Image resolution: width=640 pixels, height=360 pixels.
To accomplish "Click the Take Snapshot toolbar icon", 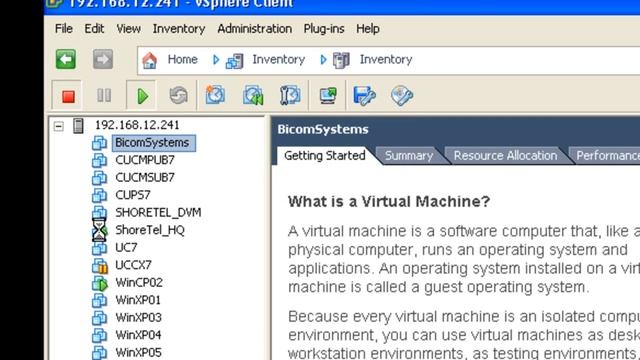I will click(215, 95).
